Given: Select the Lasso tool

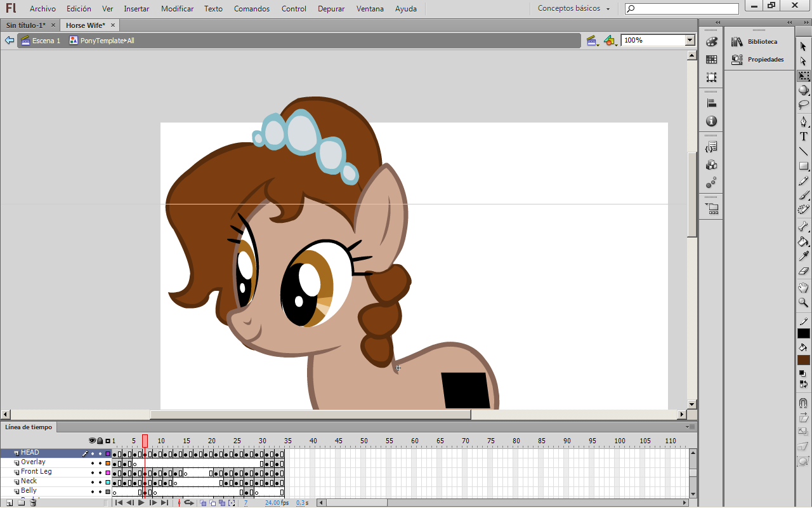Looking at the screenshot, I should (803, 105).
